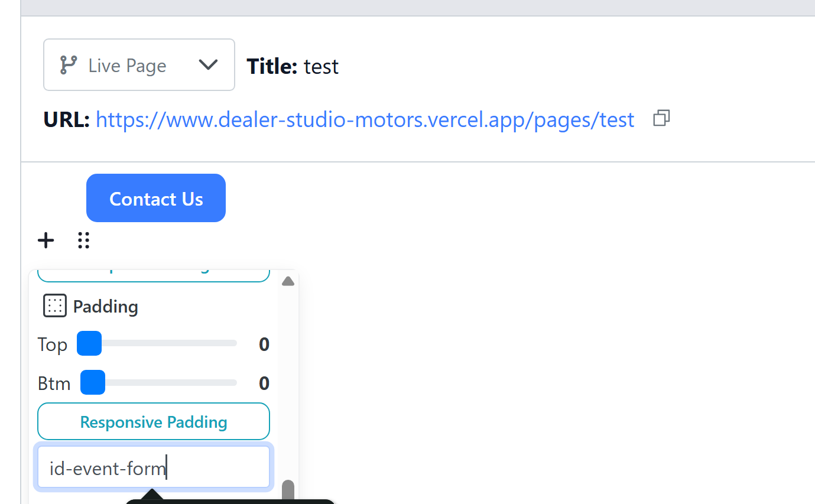The height and width of the screenshot is (504, 815).
Task: Focus the id-event-form text field
Action: pos(154,468)
